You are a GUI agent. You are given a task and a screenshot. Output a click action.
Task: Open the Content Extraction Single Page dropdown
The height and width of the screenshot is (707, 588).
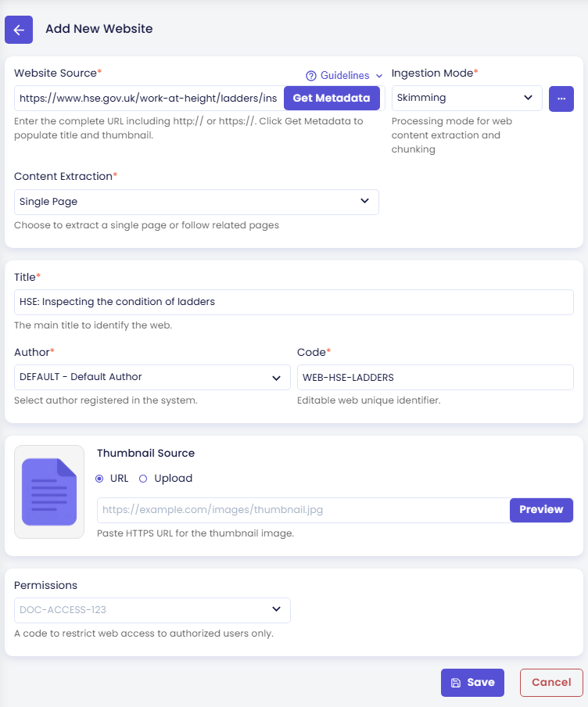(x=196, y=202)
